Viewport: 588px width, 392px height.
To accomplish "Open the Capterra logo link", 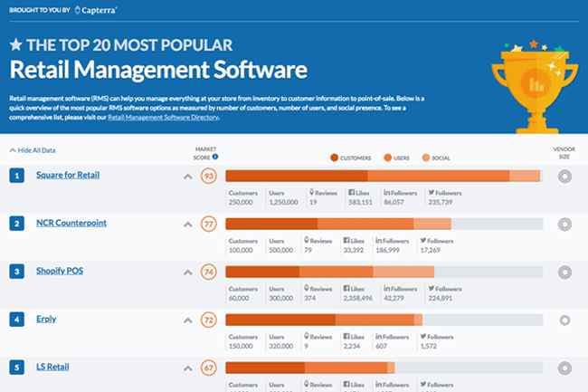I will 96,10.
